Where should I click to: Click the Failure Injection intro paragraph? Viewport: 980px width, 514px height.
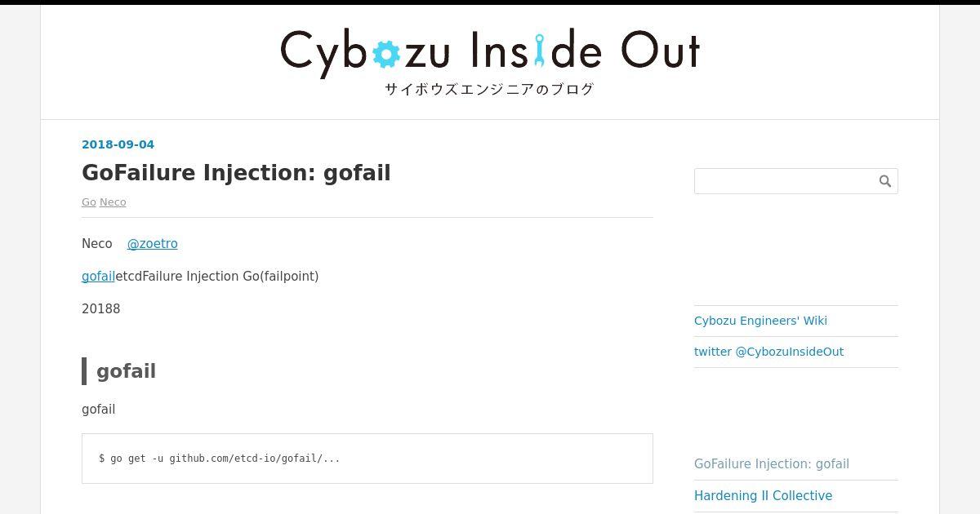200,277
